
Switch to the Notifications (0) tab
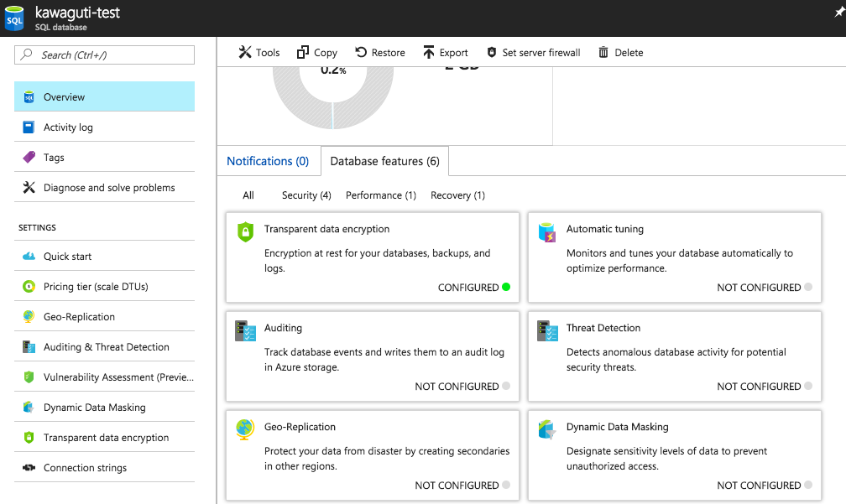coord(268,161)
